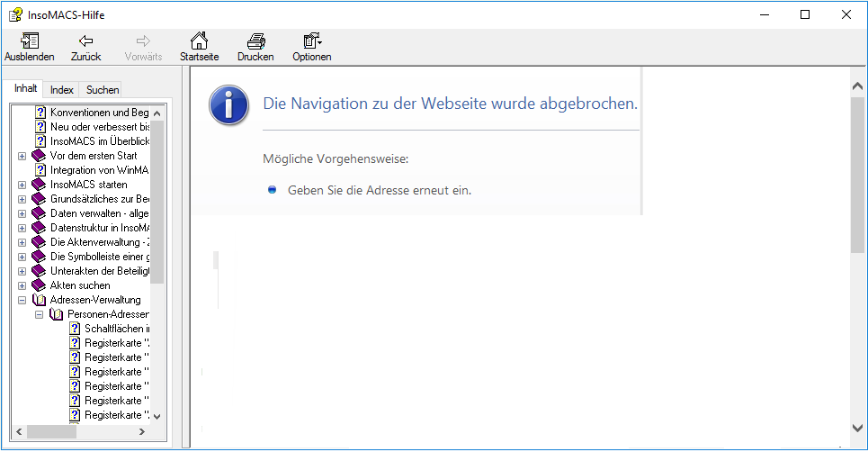This screenshot has width=868, height=452.
Task: Open the Startseite home icon
Action: [x=199, y=41]
